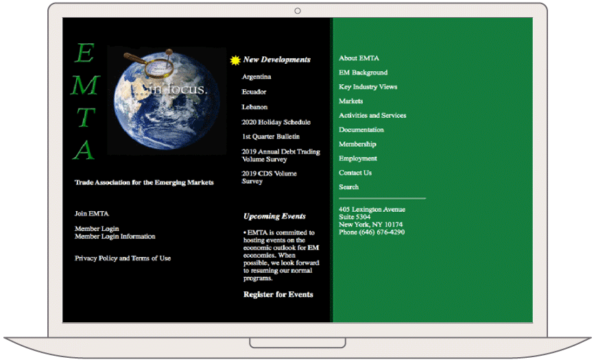The height and width of the screenshot is (364, 596).
Task: Open the Ecuador link
Action: point(254,92)
